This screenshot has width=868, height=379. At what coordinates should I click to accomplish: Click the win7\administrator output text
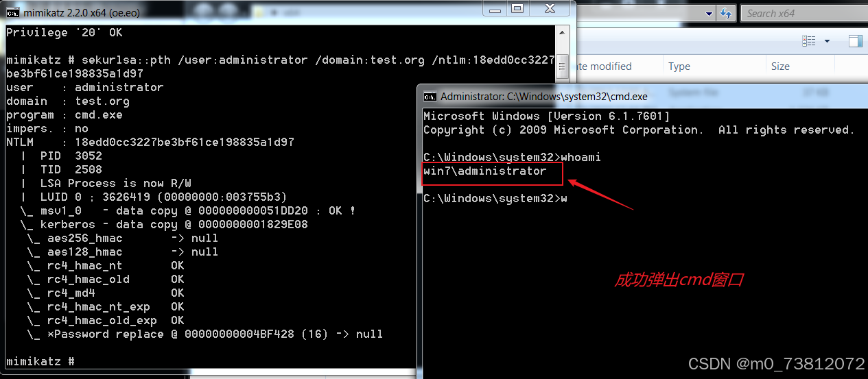click(x=485, y=171)
